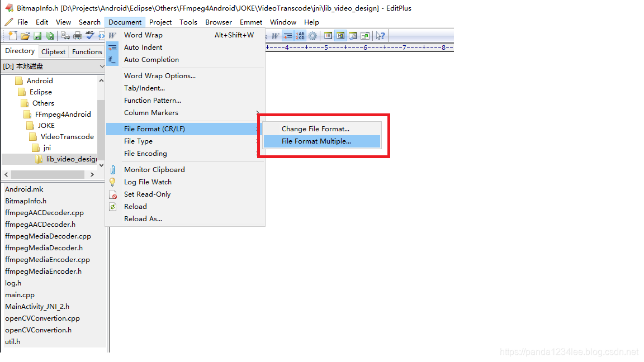Expand the Column Markers submenu

click(185, 112)
